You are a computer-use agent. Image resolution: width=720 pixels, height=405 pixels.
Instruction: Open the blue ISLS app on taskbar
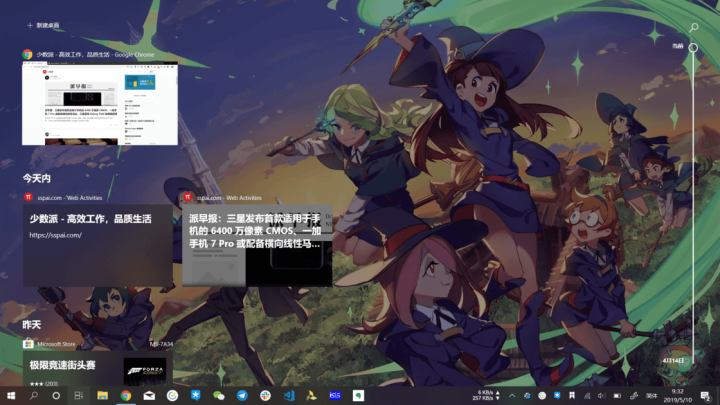(335, 395)
